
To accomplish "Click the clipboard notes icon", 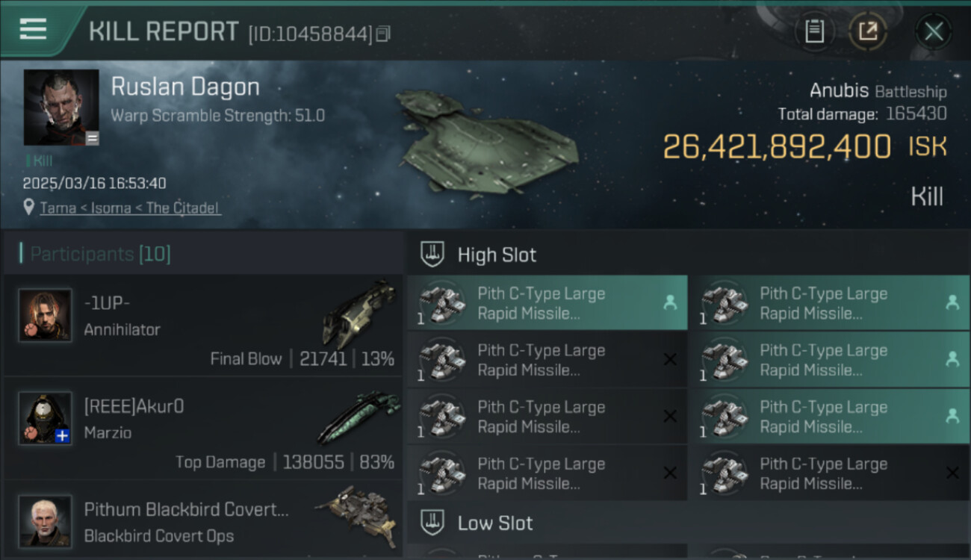I will (814, 31).
